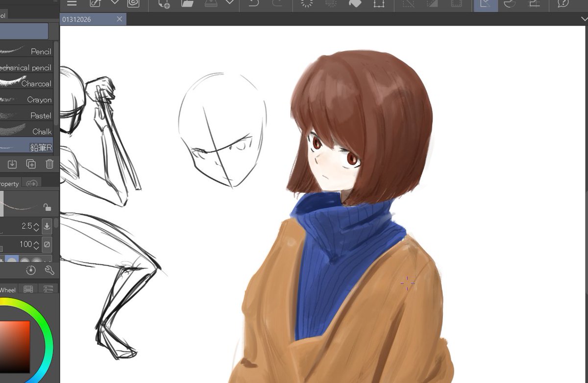This screenshot has width=588, height=383.
Task: Switch to the color panel filmstrip tab
Action: click(x=28, y=289)
